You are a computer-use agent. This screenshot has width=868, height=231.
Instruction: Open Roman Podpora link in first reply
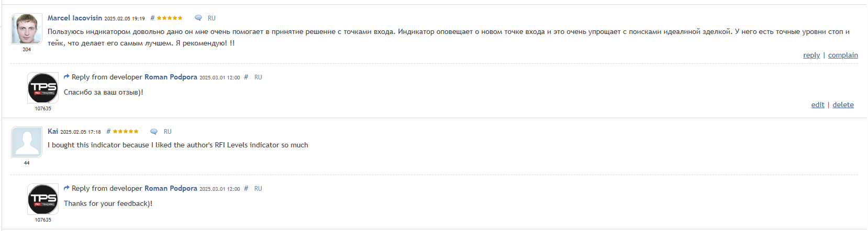click(x=171, y=77)
